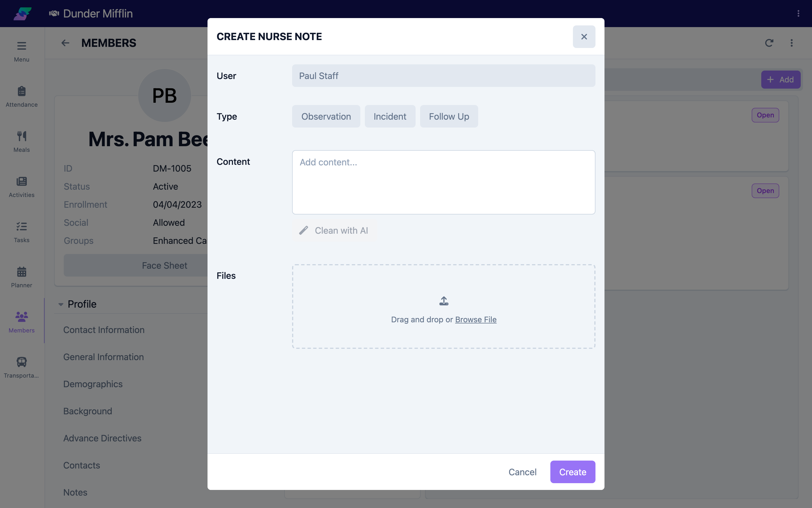Open Notes in Profile list
Screen dimensions: 812x508
pos(75,492)
